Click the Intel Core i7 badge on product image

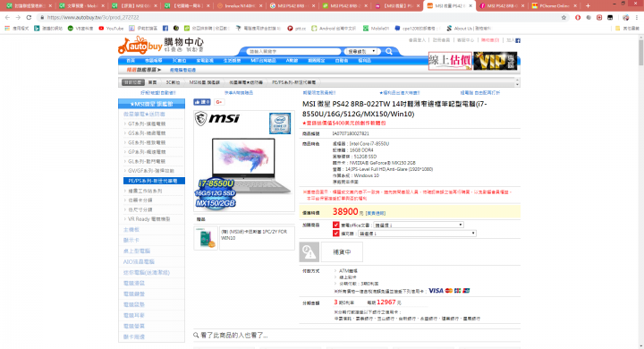pyautogui.click(x=280, y=123)
